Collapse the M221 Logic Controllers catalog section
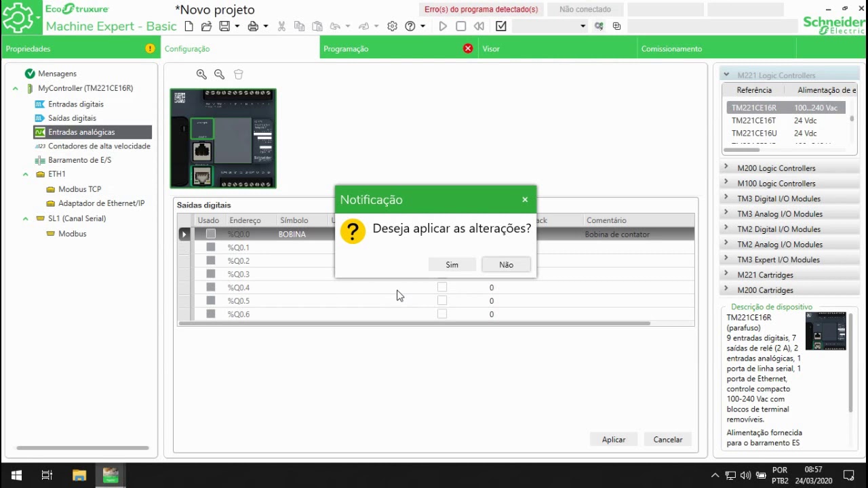The image size is (868, 488). tap(726, 75)
